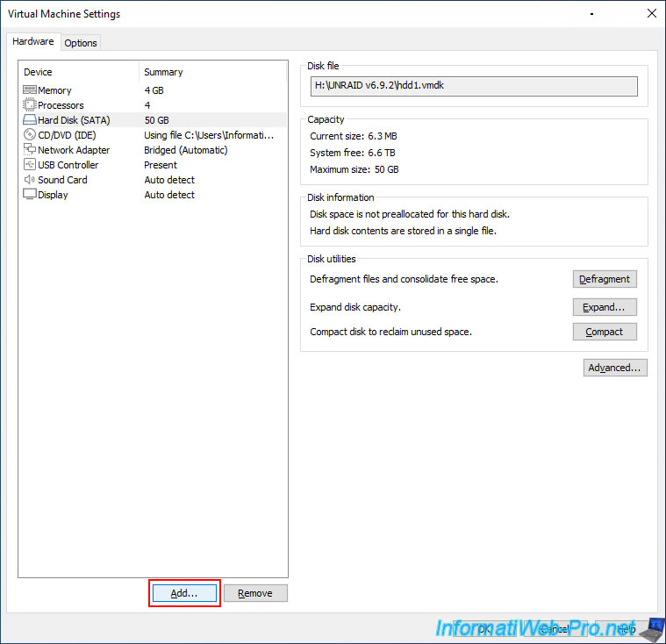The width and height of the screenshot is (666, 644).
Task: Click the Display monitor icon
Action: (x=29, y=195)
